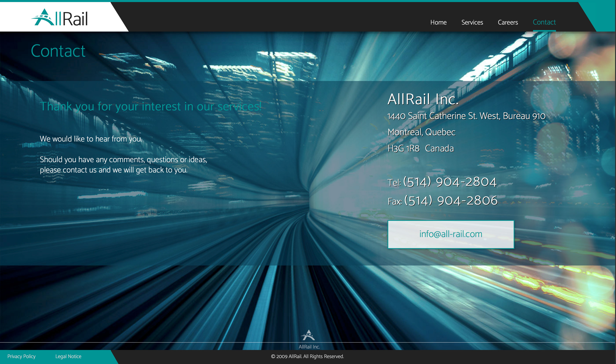Click the AllRail logo in the header
The image size is (616, 364).
(59, 17)
